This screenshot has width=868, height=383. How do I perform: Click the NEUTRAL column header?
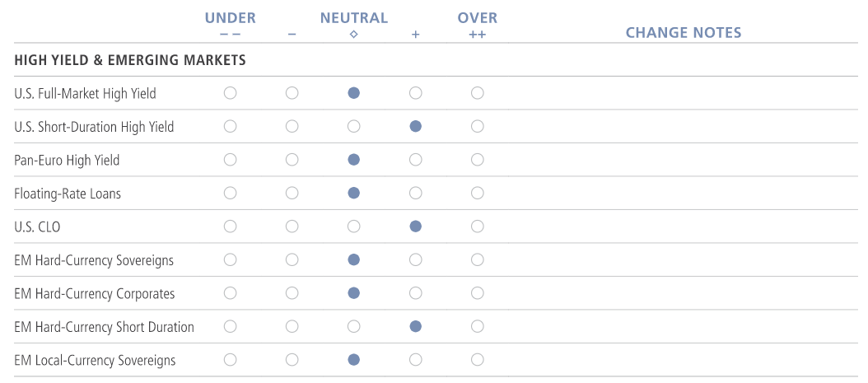coord(354,18)
